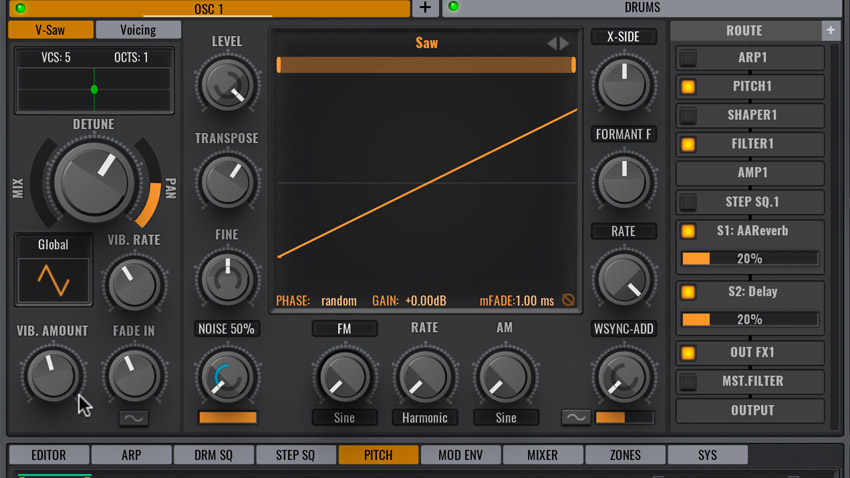The width and height of the screenshot is (850, 478).
Task: Click the LEVEL knob
Action: 227,85
